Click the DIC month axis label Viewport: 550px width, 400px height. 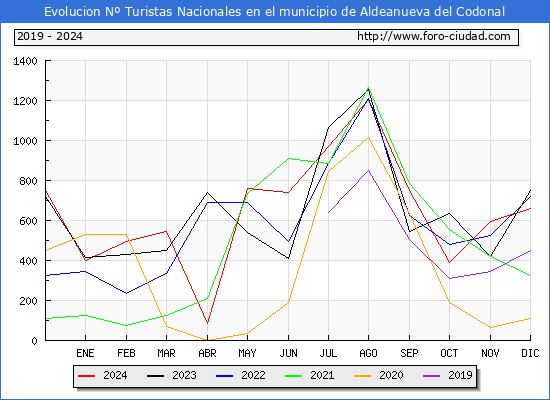(x=530, y=353)
